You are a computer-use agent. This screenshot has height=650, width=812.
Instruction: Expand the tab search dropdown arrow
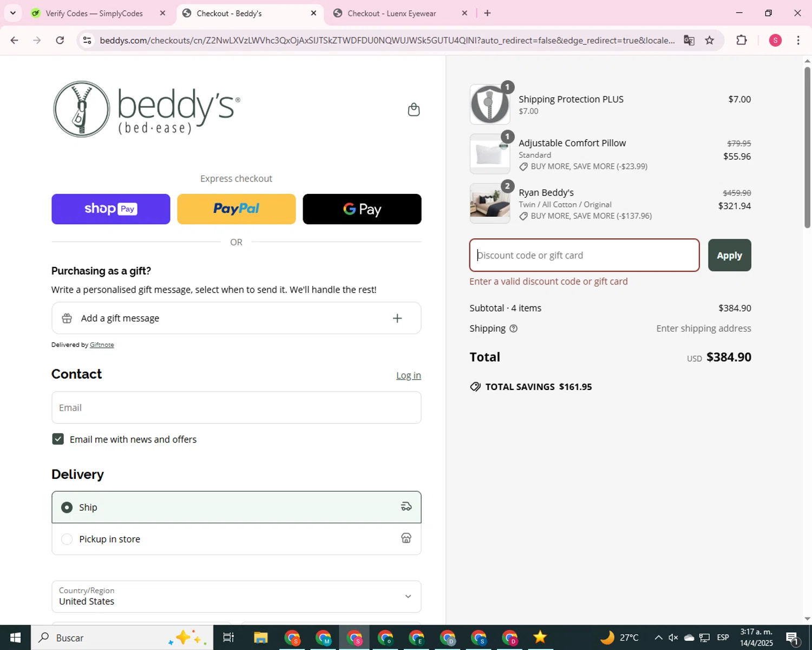coord(13,13)
